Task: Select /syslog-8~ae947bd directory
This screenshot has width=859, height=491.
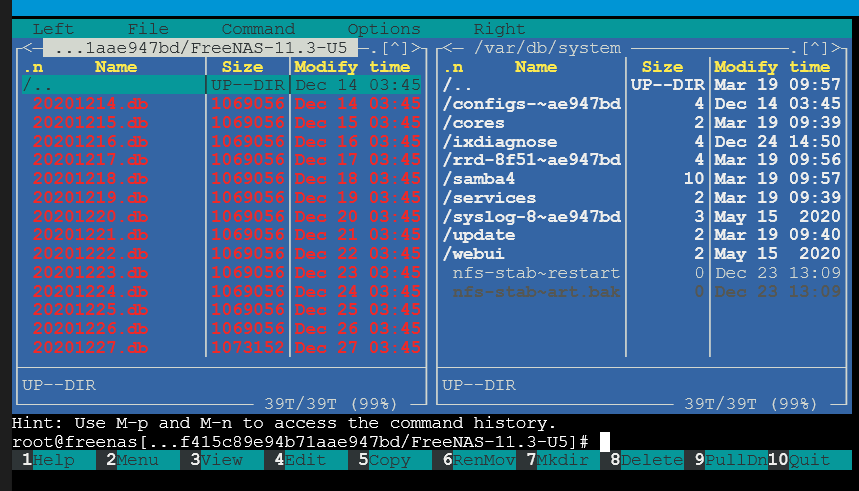Action: click(642, 216)
